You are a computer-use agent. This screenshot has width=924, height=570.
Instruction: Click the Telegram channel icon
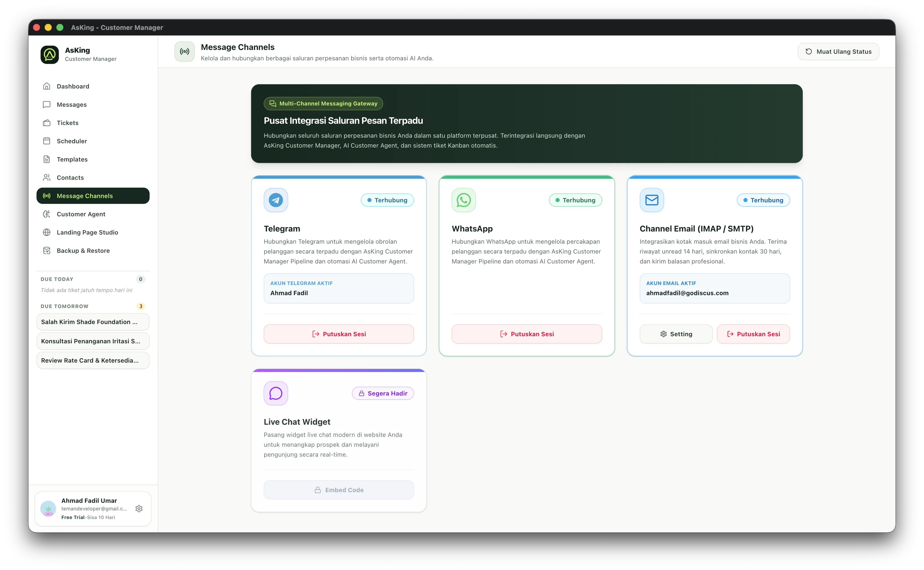point(276,200)
